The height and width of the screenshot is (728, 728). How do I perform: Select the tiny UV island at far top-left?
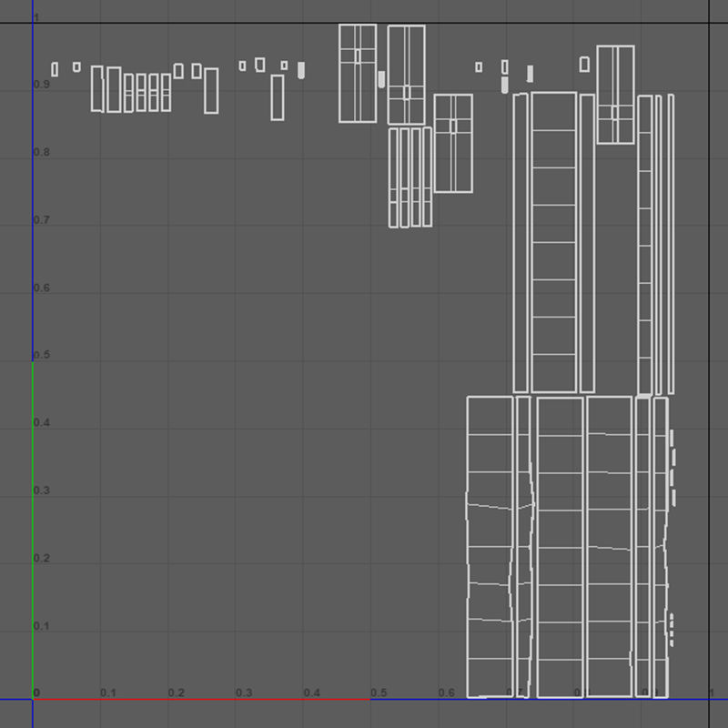coord(55,69)
